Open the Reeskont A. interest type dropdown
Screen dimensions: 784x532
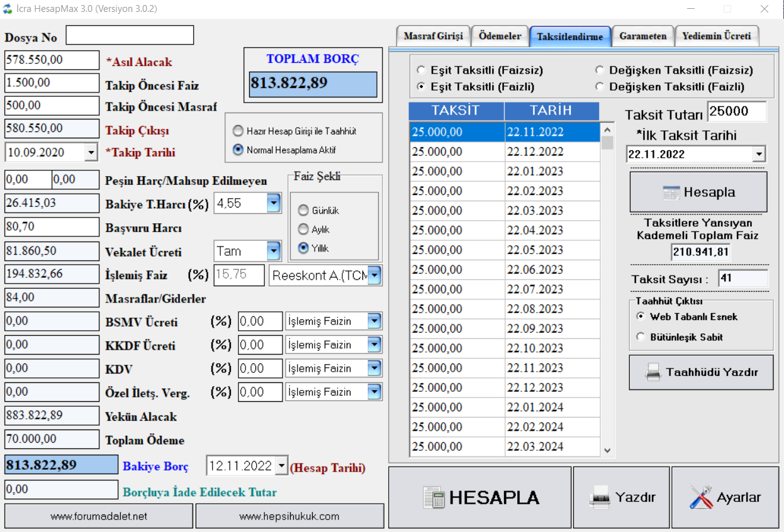[x=374, y=275]
